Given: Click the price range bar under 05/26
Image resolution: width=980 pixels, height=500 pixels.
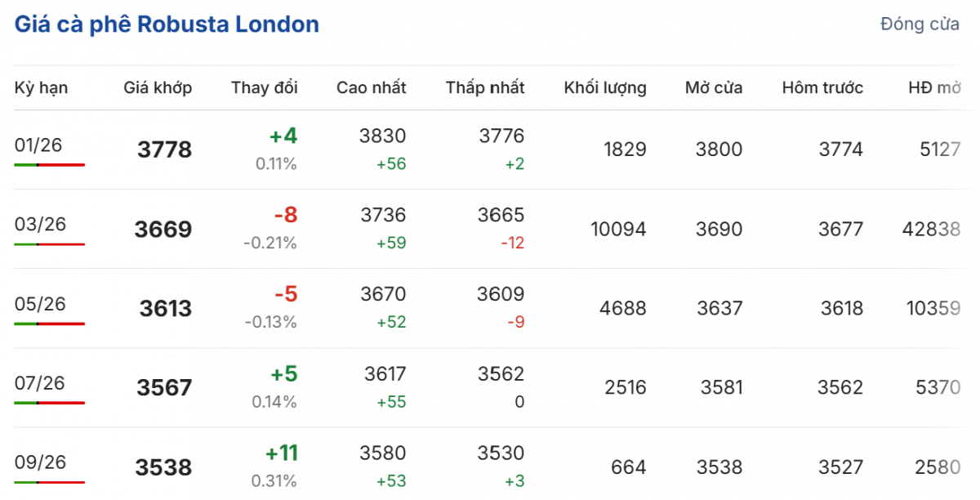Looking at the screenshot, I should pos(49,324).
